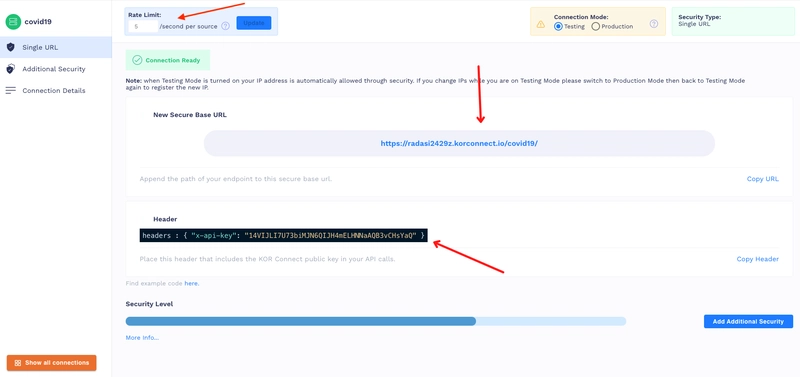Screen dimensions: 800x377
Task: Open the example code 'here' link
Action: pyautogui.click(x=191, y=283)
